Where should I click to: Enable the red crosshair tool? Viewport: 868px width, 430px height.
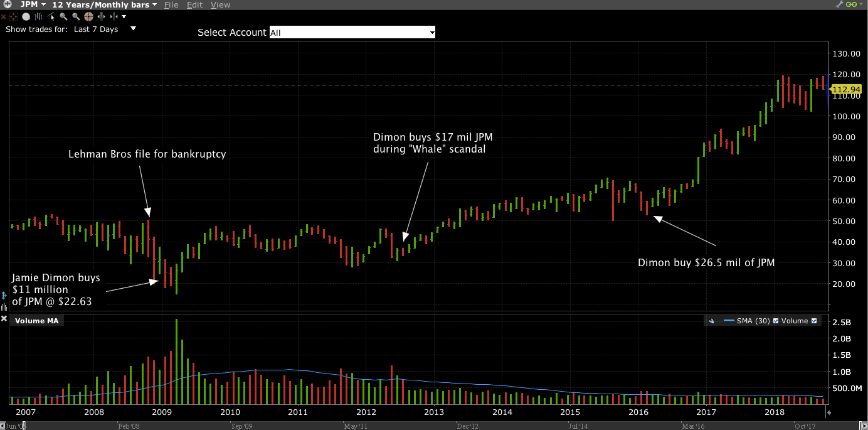[13, 17]
